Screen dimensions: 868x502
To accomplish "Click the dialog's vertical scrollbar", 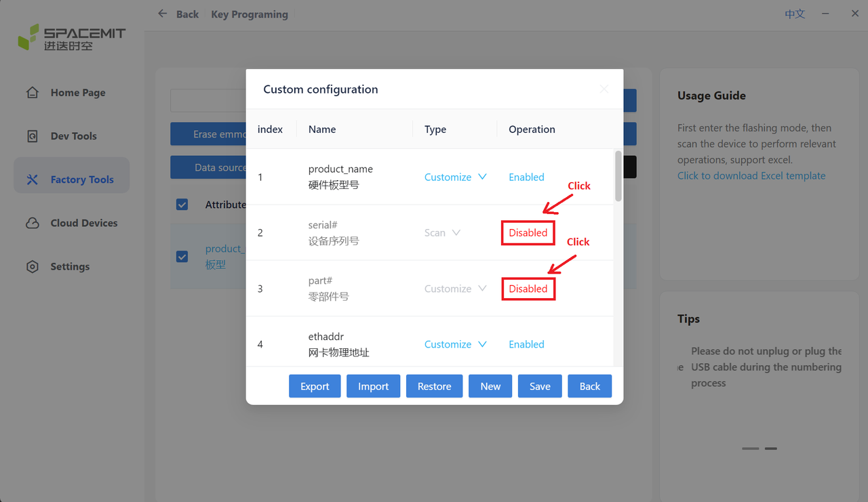I will pos(618,176).
